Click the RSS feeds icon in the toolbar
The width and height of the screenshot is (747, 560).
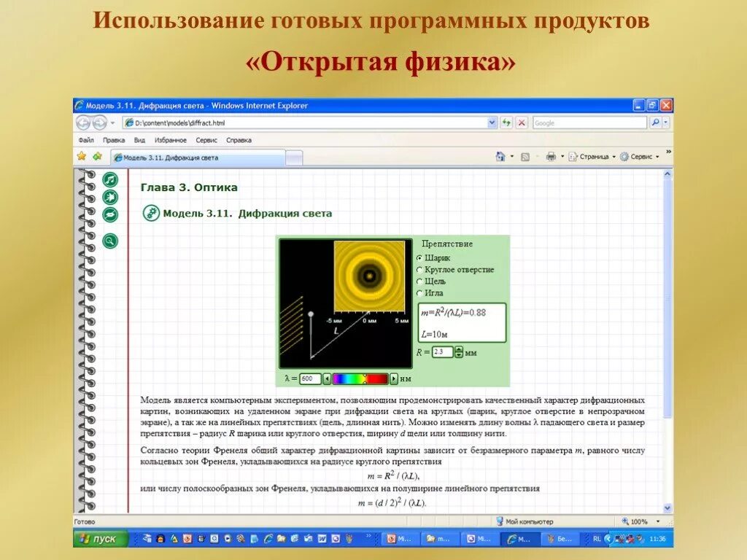click(525, 156)
